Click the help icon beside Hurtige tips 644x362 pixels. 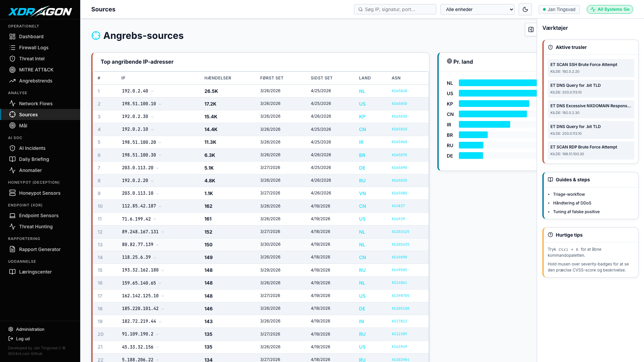550,235
